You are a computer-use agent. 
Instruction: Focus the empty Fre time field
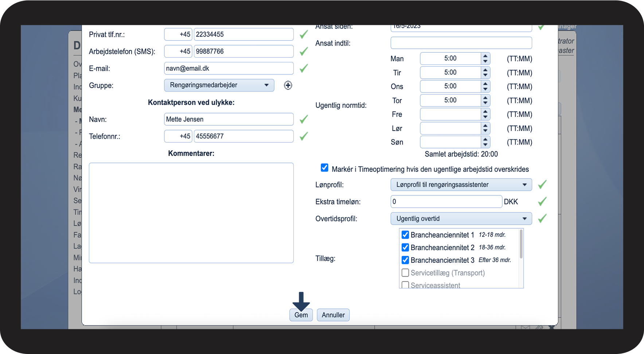tap(450, 114)
